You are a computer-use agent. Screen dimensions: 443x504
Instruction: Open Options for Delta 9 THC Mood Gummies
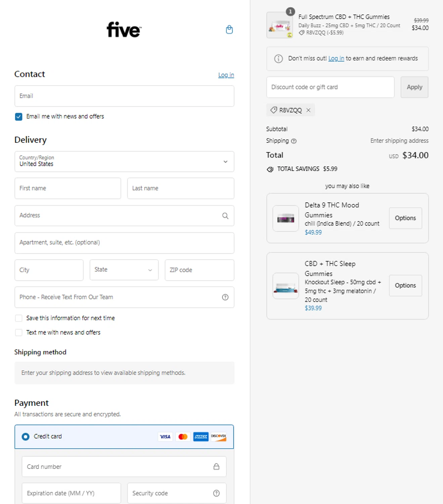click(x=405, y=218)
